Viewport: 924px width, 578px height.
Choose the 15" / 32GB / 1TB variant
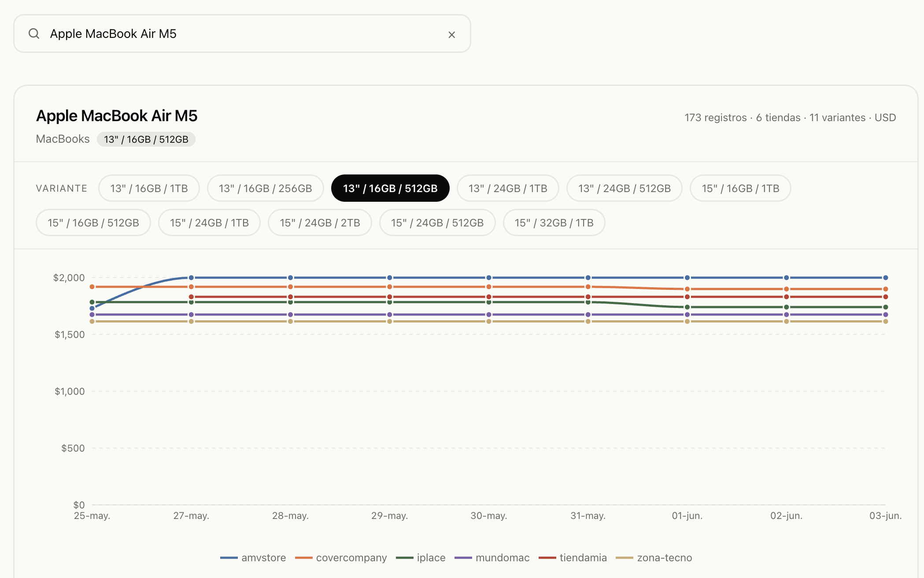[x=554, y=222]
